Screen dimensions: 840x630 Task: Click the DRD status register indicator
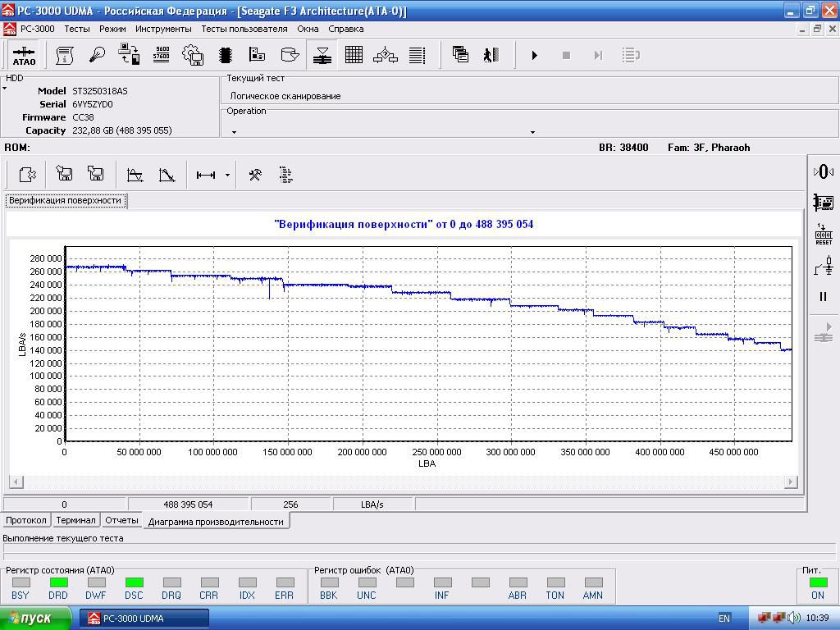[58, 582]
